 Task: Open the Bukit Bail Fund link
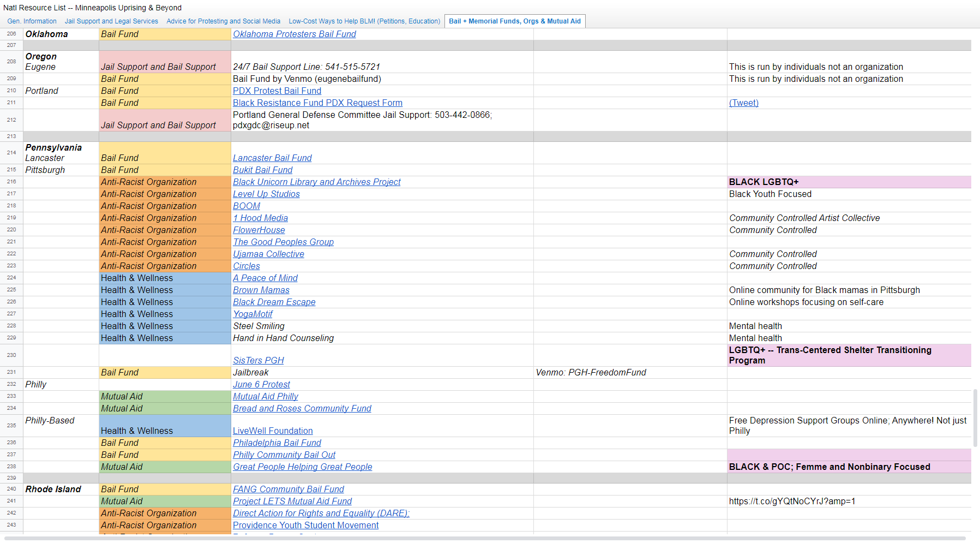(263, 170)
